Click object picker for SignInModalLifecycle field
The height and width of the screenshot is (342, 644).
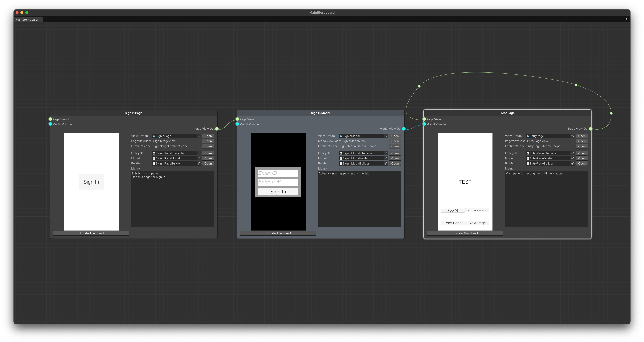pyautogui.click(x=386, y=153)
